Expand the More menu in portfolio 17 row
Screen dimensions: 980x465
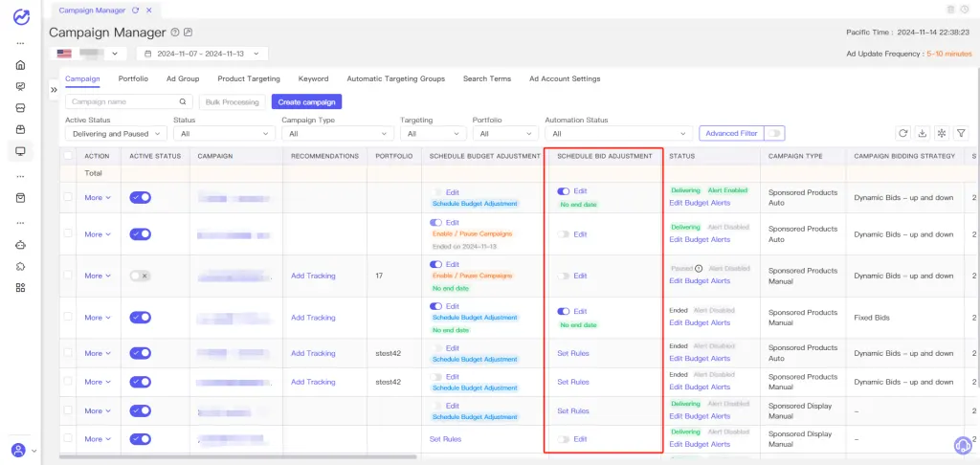[x=98, y=276]
